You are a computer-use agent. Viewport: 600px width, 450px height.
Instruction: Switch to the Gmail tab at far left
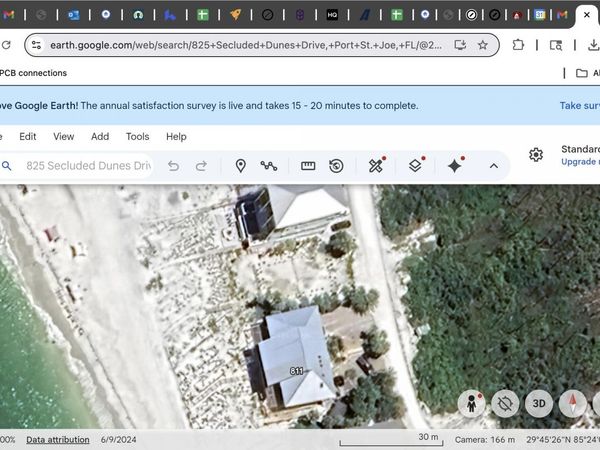pos(8,15)
